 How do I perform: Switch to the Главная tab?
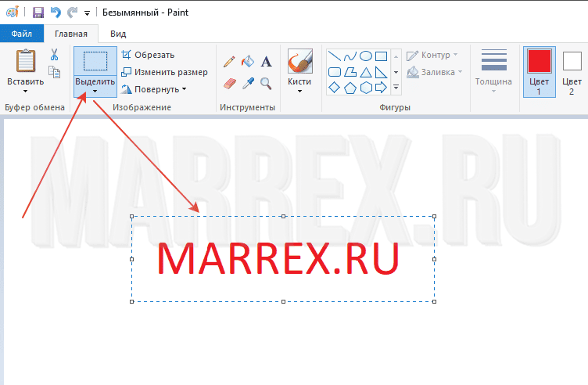point(71,34)
